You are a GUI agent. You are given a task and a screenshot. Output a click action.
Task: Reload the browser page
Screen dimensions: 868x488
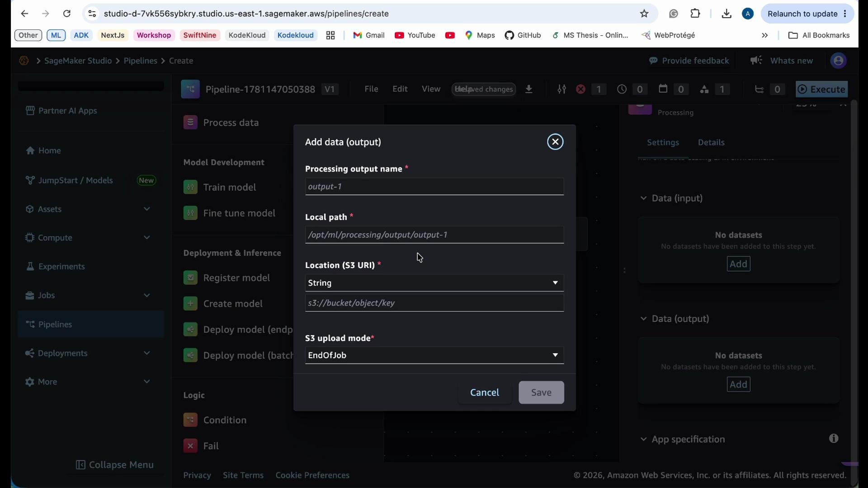click(x=67, y=14)
